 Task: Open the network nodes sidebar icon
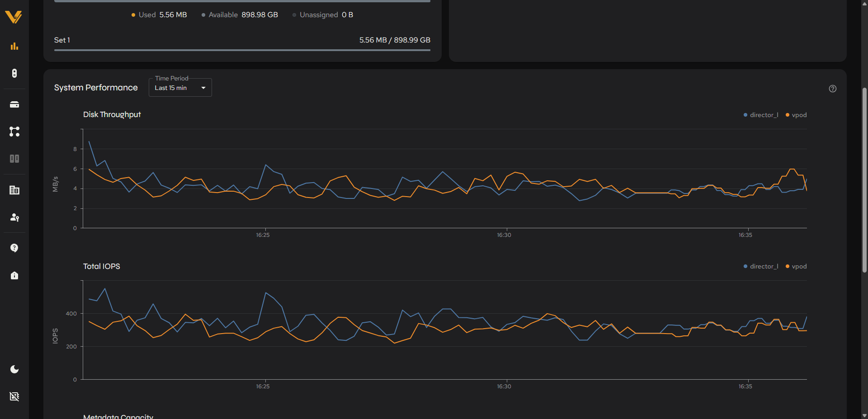(14, 132)
